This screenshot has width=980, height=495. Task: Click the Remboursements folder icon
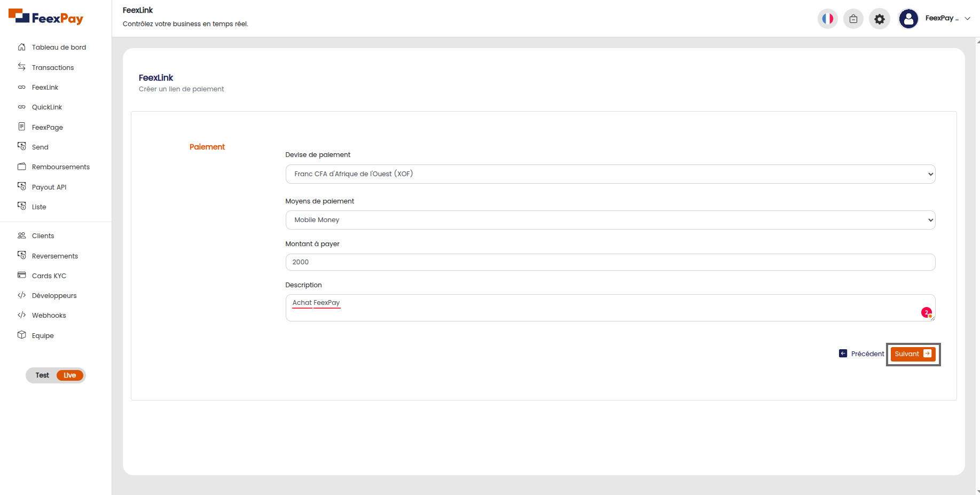(22, 167)
